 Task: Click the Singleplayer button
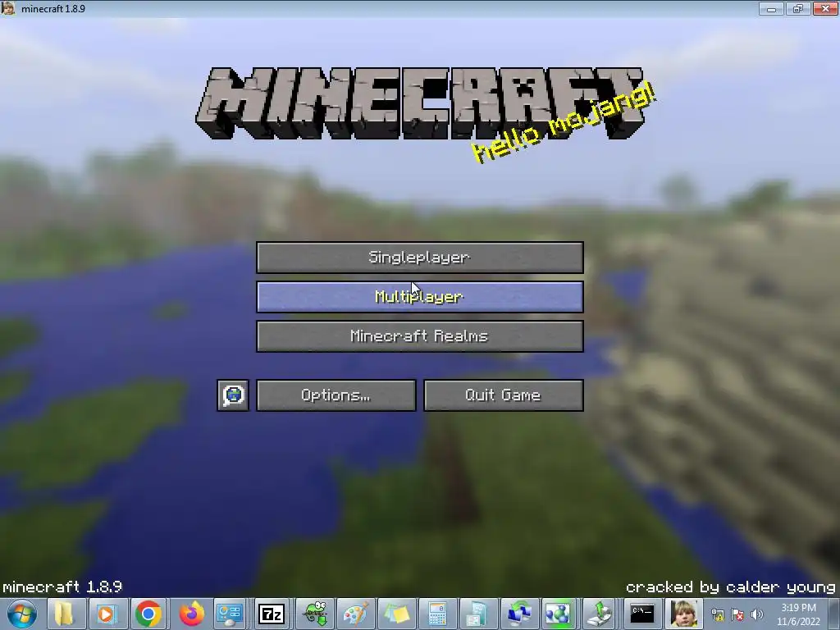419,257
